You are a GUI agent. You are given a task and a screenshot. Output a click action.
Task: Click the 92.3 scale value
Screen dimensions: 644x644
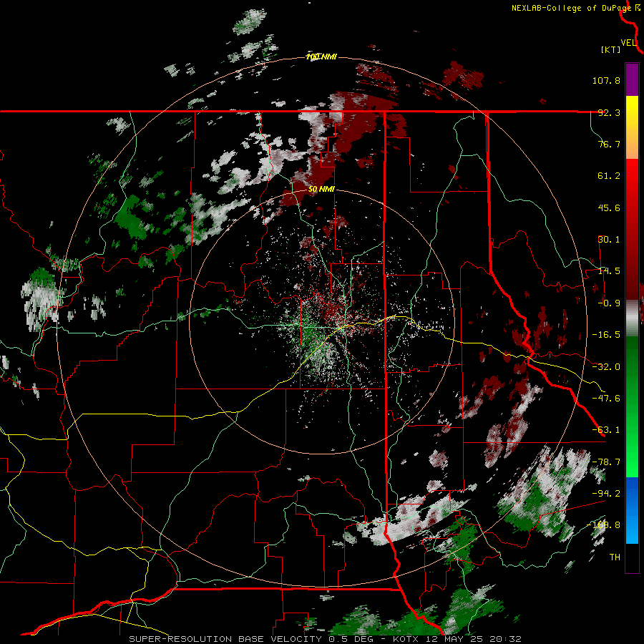click(609, 112)
